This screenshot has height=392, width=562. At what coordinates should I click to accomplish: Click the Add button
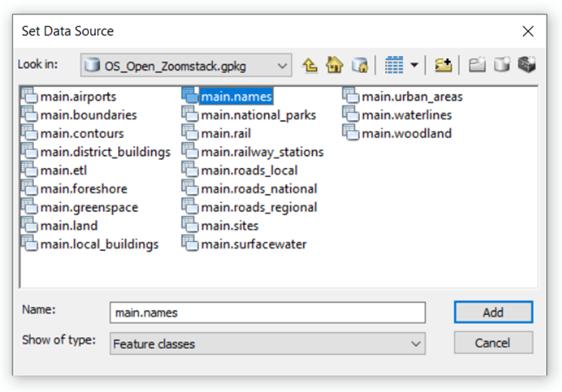[493, 312]
